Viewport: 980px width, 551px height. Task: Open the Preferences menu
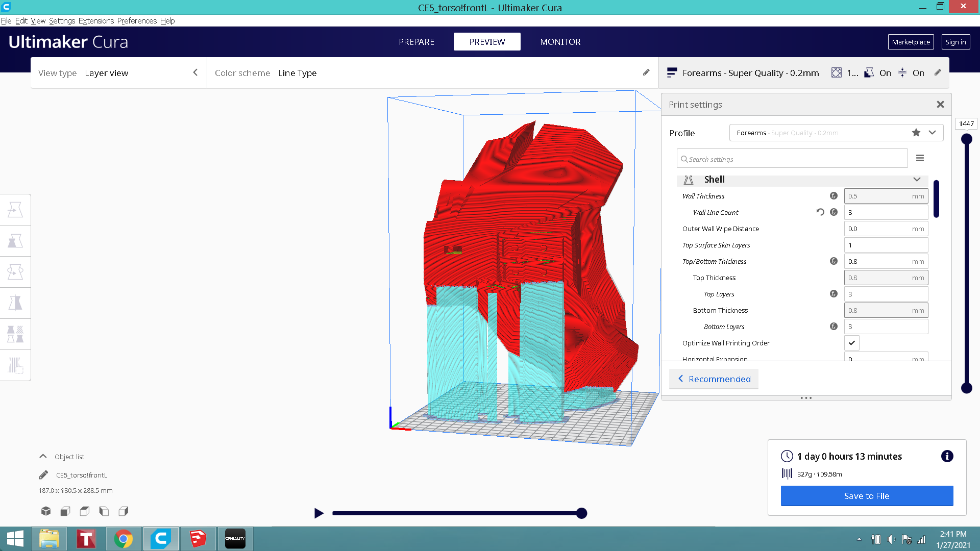[x=137, y=20]
